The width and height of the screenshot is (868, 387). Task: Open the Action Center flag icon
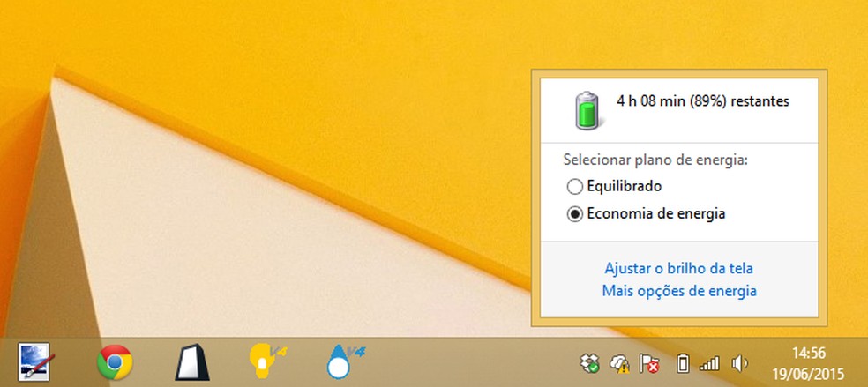pos(649,363)
